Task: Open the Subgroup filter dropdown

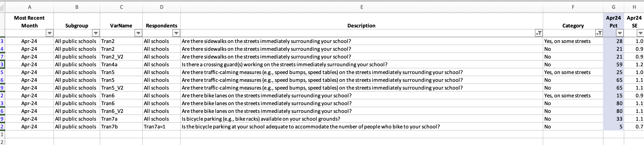Action: coord(96,33)
